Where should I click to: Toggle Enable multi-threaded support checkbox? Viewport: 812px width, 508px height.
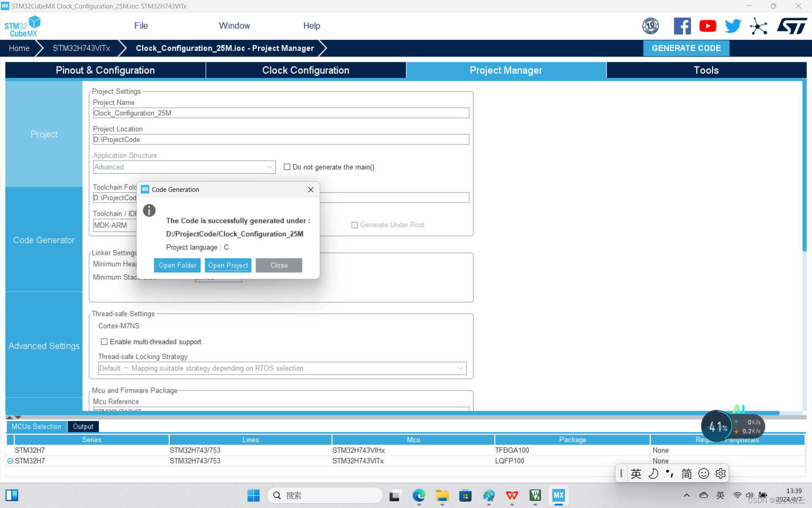(x=104, y=342)
